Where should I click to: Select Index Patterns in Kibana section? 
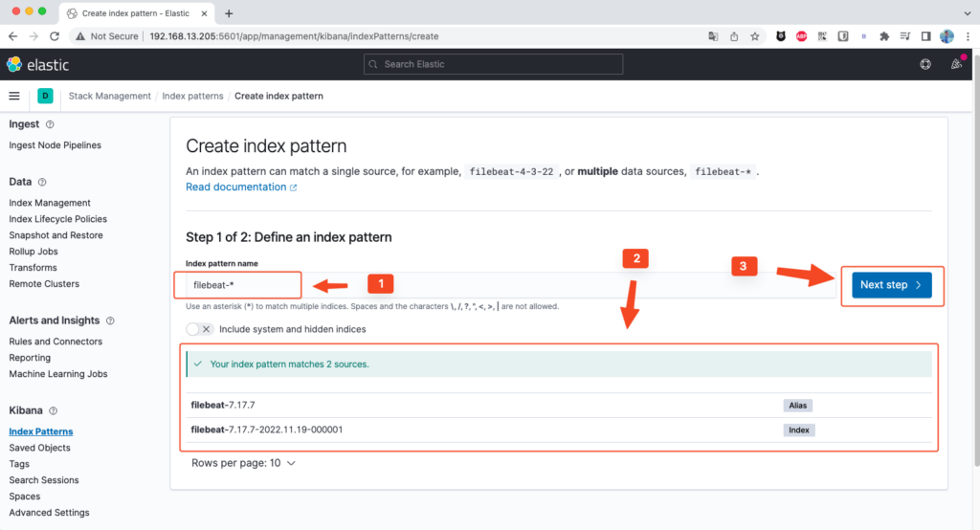(x=40, y=431)
